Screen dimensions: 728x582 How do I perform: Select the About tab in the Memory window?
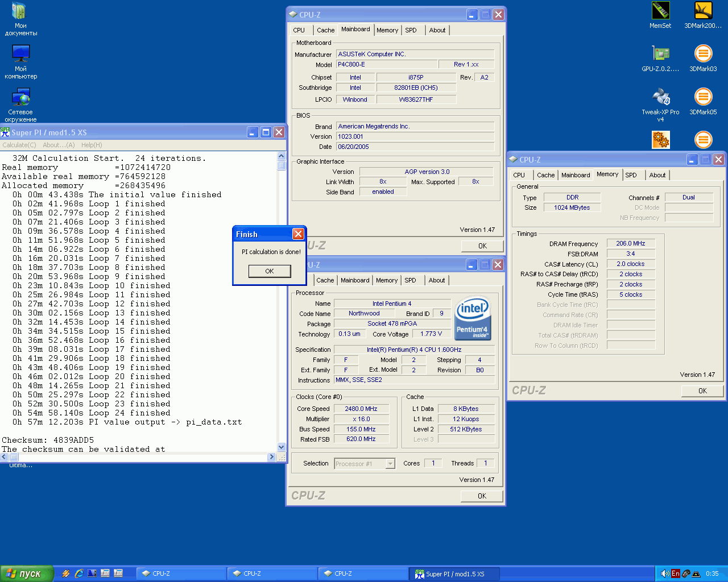pyautogui.click(x=657, y=175)
